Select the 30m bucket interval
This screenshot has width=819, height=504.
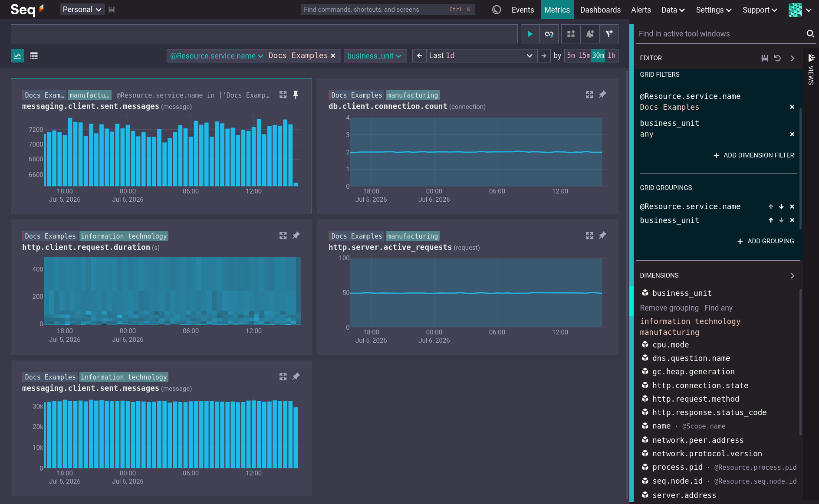[x=598, y=56]
